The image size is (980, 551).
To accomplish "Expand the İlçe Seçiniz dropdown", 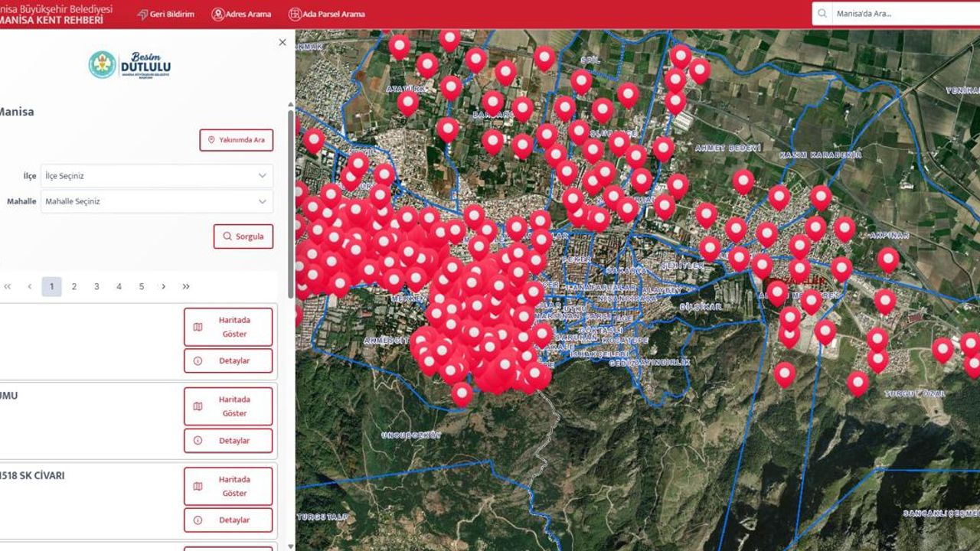I will click(156, 176).
